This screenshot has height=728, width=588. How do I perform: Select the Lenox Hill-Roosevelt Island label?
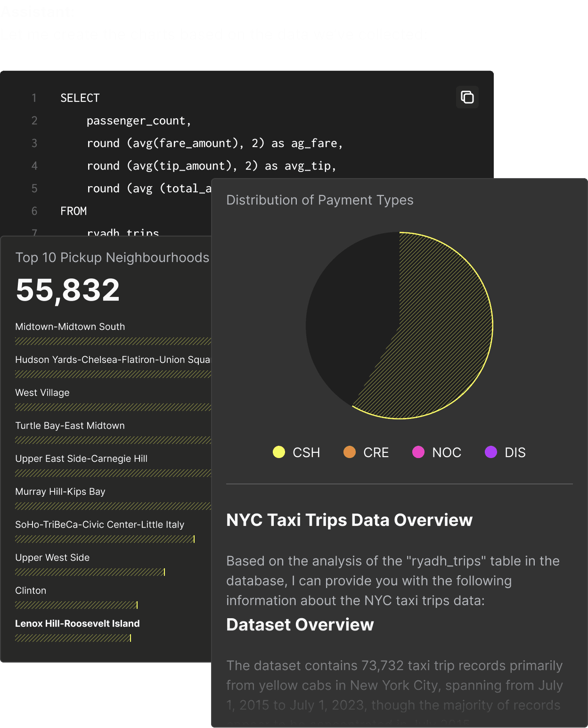click(77, 623)
